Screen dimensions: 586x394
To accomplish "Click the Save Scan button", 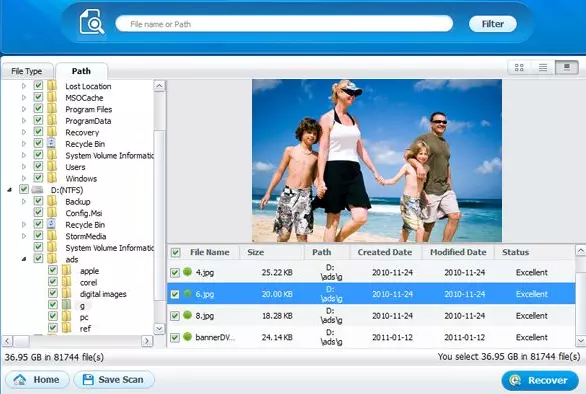I will (114, 380).
